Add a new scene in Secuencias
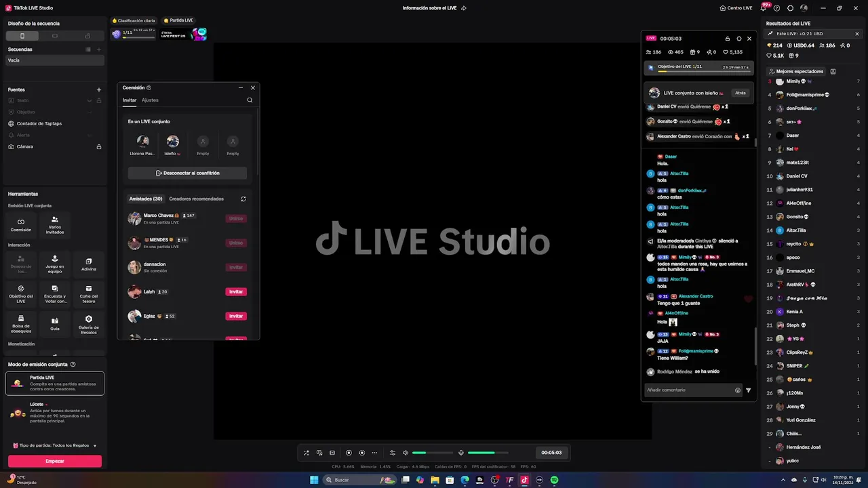Image resolution: width=868 pixels, height=488 pixels. click(x=99, y=49)
